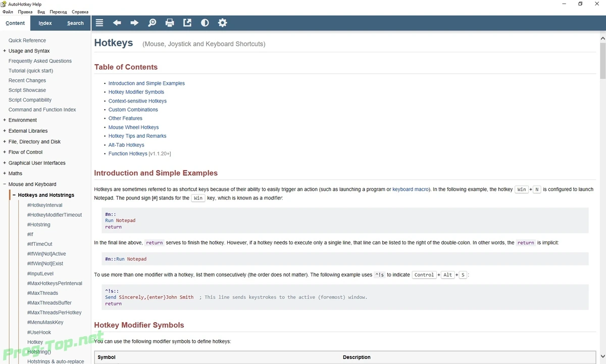Screen dimensions: 606x364
Task: Select #IfWin[Not]Active entry
Action: click(46, 254)
